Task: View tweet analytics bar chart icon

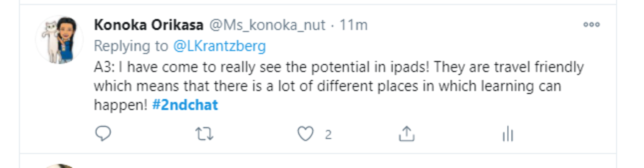Action: coord(508,134)
